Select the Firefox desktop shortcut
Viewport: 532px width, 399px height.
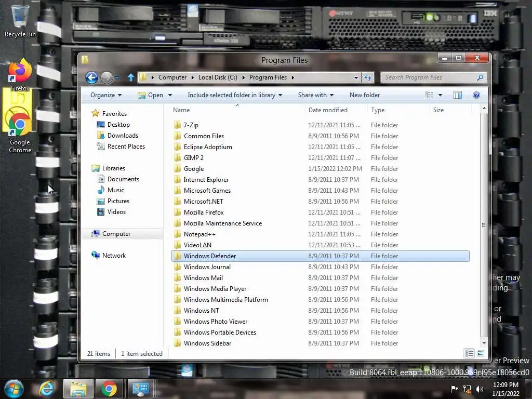coord(20,75)
